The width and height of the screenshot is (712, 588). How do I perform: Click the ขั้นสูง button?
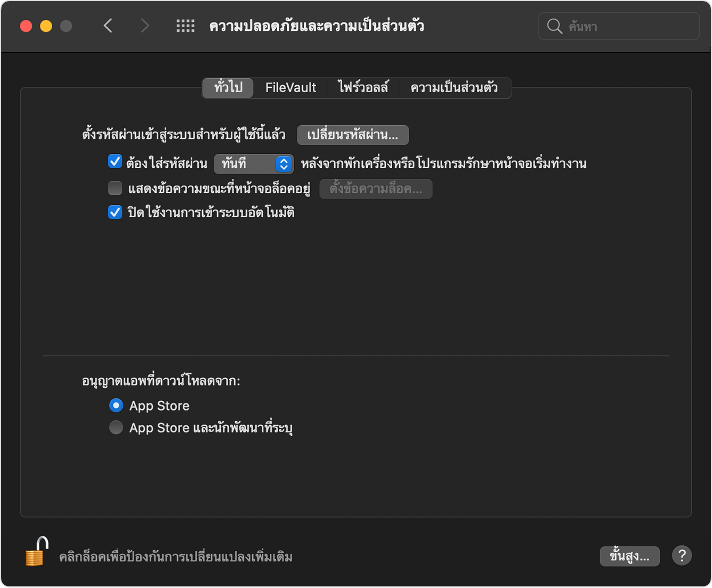coord(629,556)
